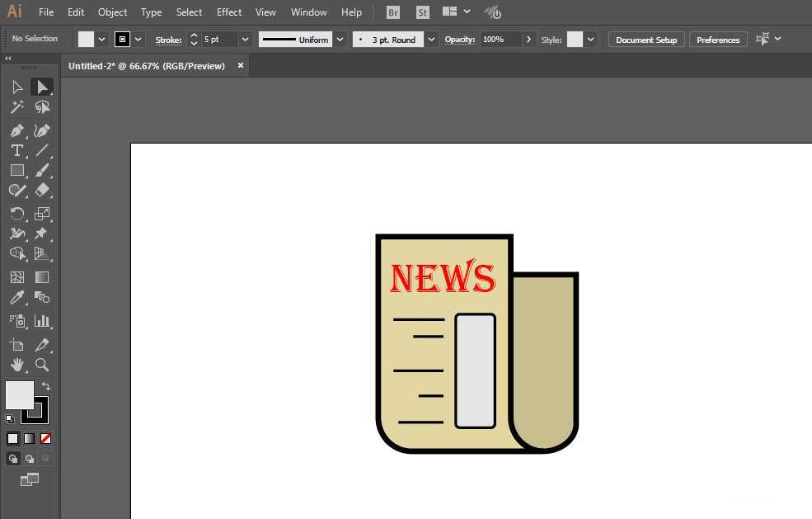
Task: Click the Untitled-2 document tab
Action: point(148,66)
